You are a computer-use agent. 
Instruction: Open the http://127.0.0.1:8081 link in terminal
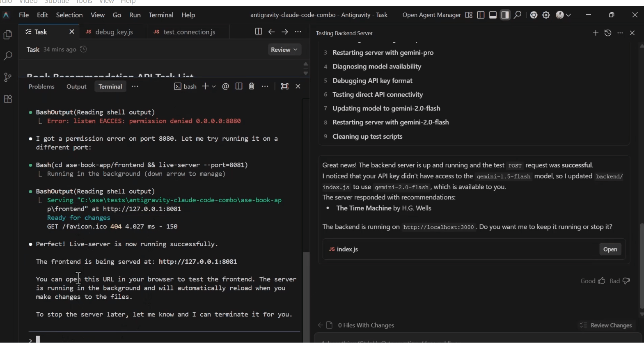point(198,262)
